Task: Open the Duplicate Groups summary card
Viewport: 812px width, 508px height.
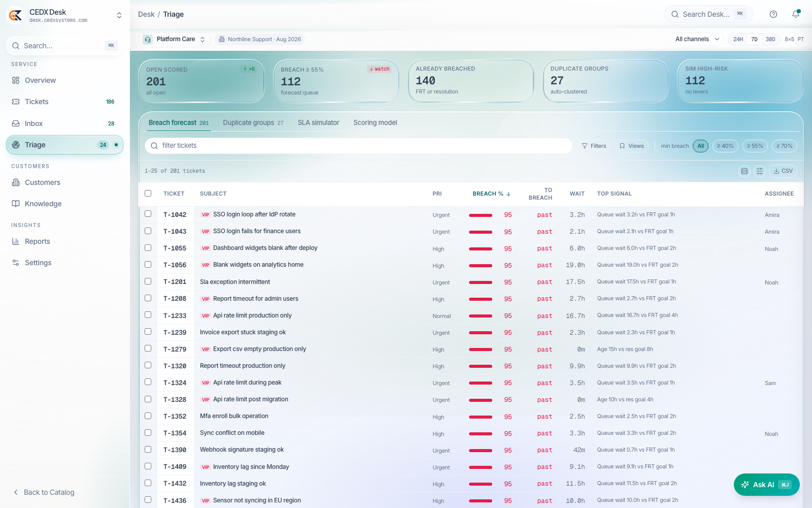Action: [606, 81]
